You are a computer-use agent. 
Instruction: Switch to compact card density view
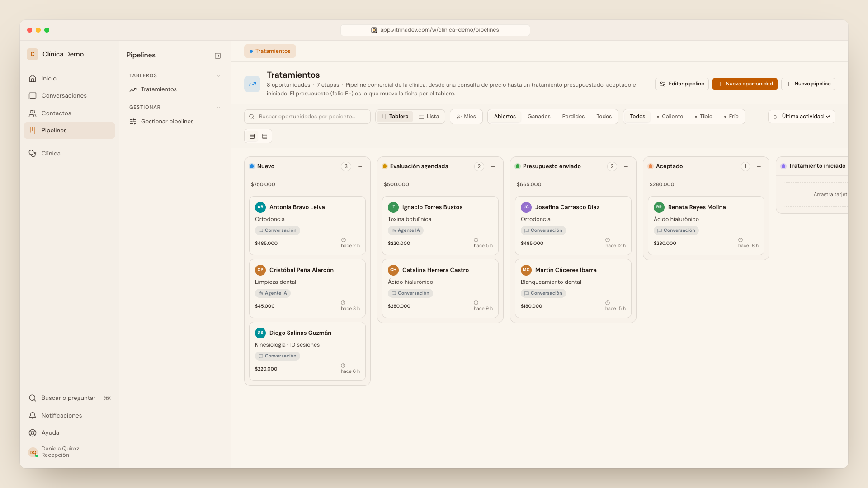tap(264, 136)
